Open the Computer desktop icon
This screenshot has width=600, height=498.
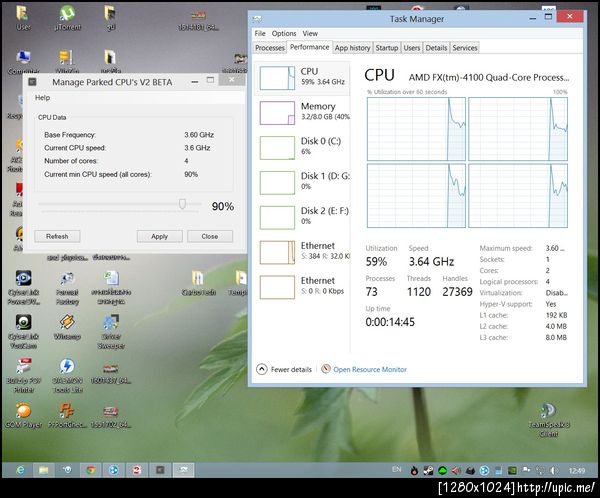pos(23,62)
